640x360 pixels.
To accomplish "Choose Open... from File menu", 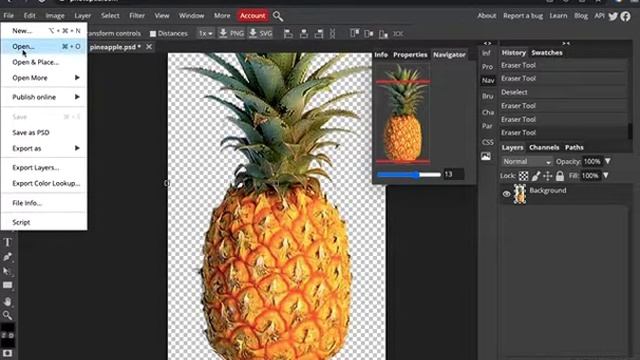I will [x=44, y=47].
